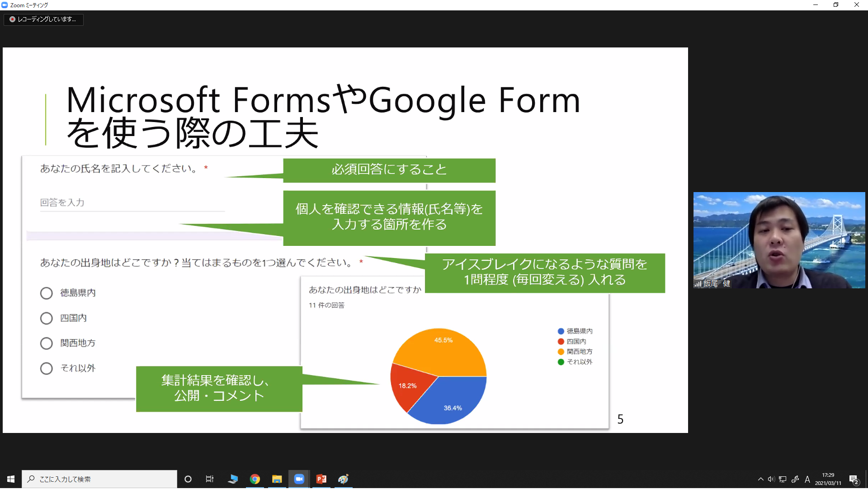Click the slide page number 5
868x489 pixels.
click(x=621, y=420)
